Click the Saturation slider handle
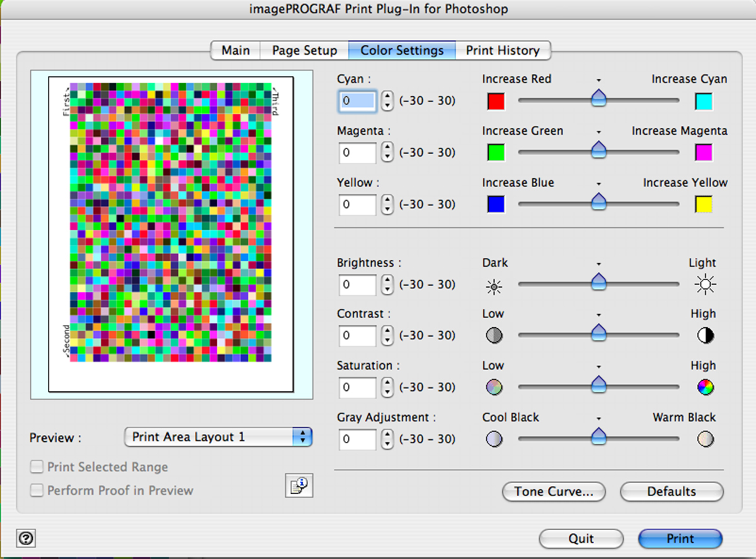The image size is (756, 559). click(598, 384)
